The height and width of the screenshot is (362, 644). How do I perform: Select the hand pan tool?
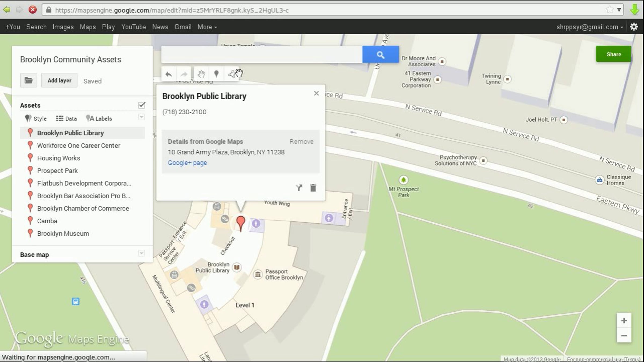pos(201,74)
